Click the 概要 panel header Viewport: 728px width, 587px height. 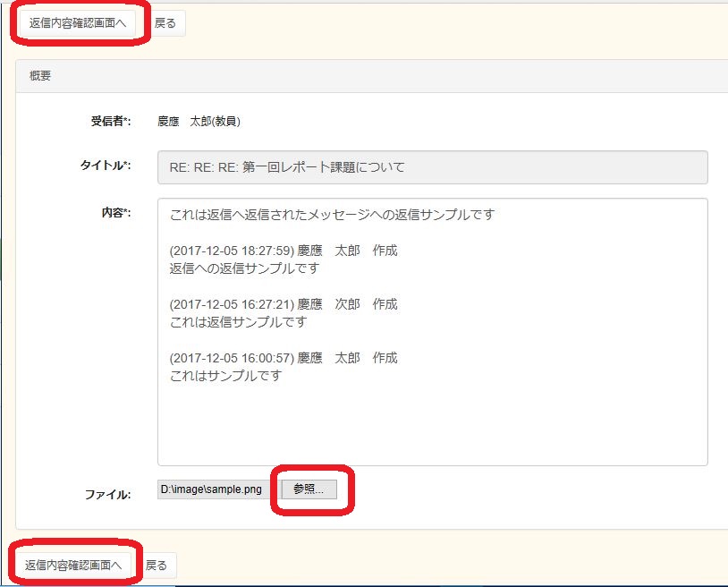pos(40,76)
